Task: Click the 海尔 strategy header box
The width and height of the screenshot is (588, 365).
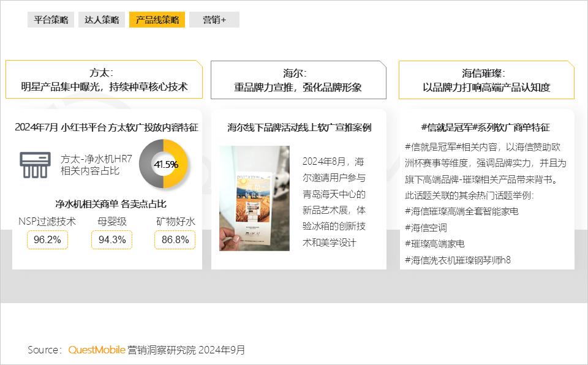Action: point(298,80)
